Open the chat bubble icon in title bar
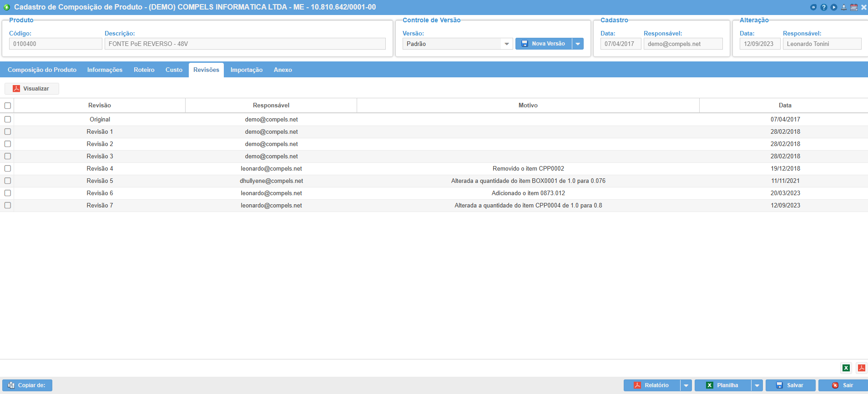The image size is (868, 394). (x=813, y=7)
